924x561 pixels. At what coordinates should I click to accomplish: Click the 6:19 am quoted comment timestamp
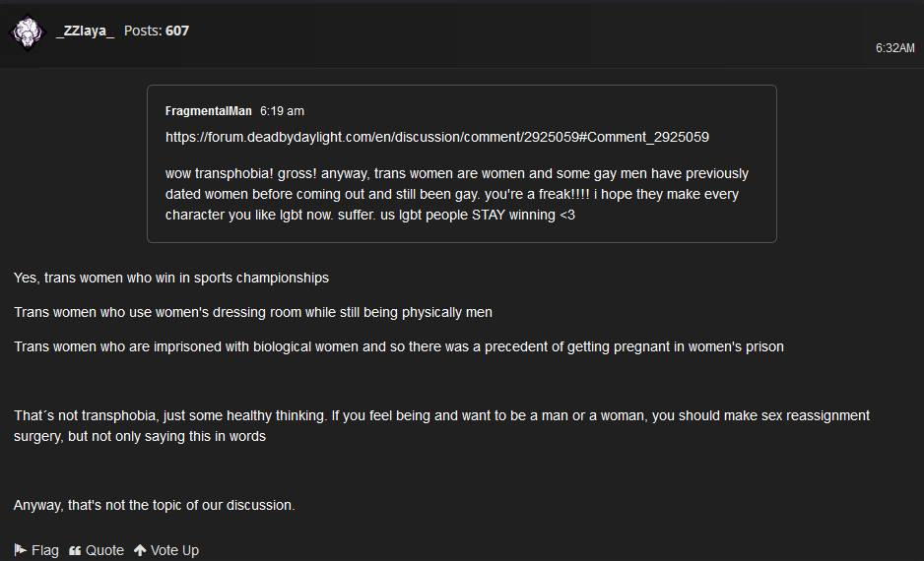pyautogui.click(x=283, y=110)
